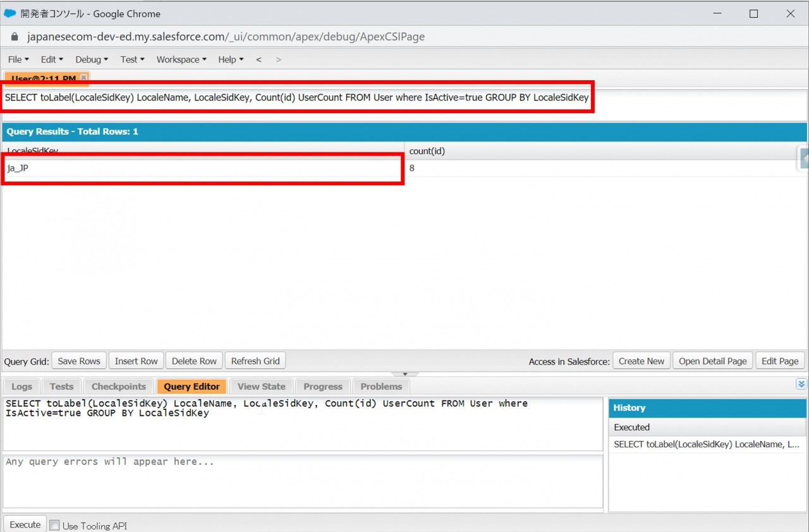The image size is (809, 532).
Task: Expand the side panel handle at right edge
Action: pyautogui.click(x=804, y=159)
